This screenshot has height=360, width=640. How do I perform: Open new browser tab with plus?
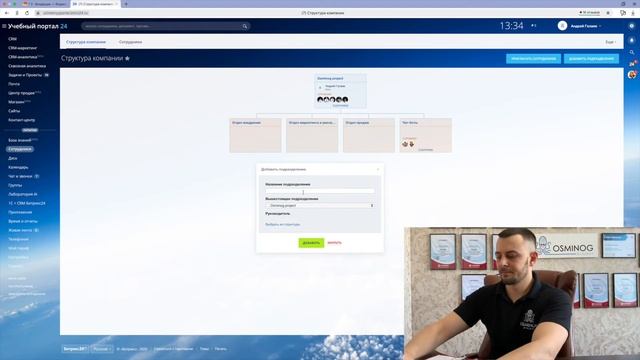tap(126, 4)
